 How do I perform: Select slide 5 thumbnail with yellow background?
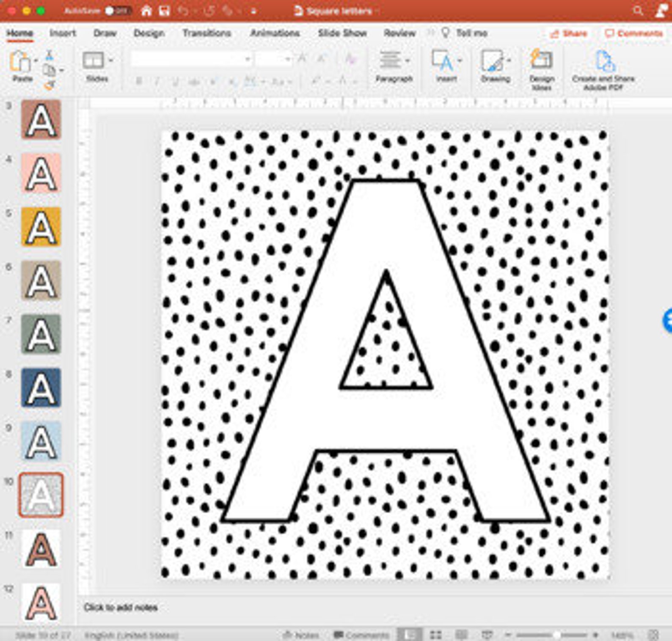41,227
